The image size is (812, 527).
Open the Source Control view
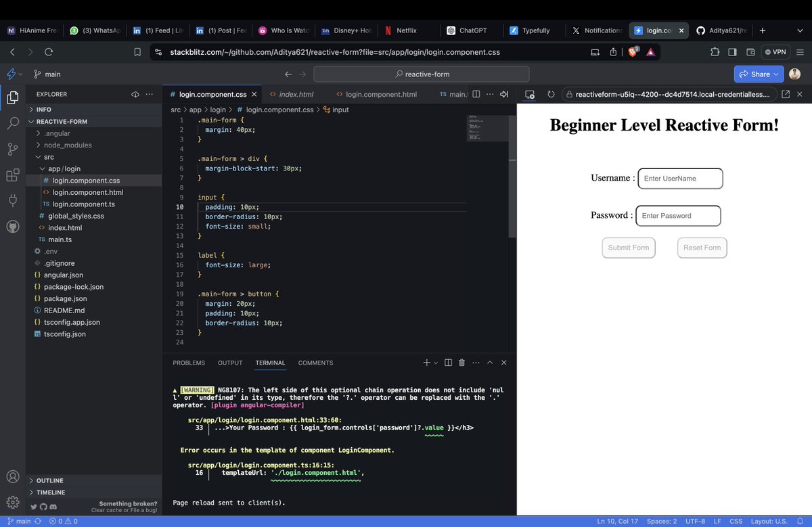tap(13, 149)
